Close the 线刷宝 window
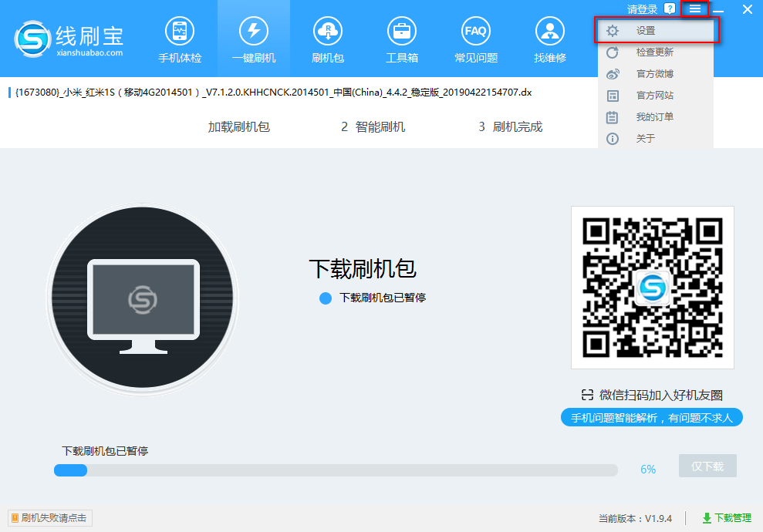763x532 pixels. pyautogui.click(x=748, y=9)
